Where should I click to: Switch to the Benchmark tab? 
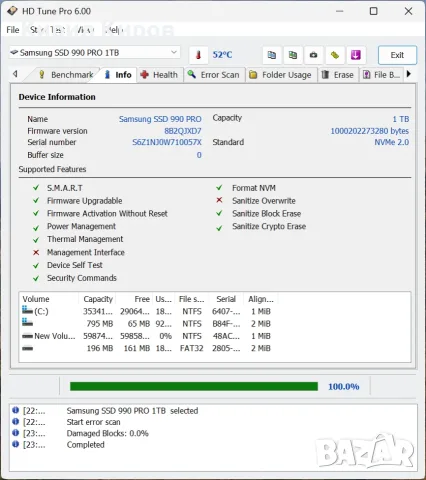tap(66, 75)
